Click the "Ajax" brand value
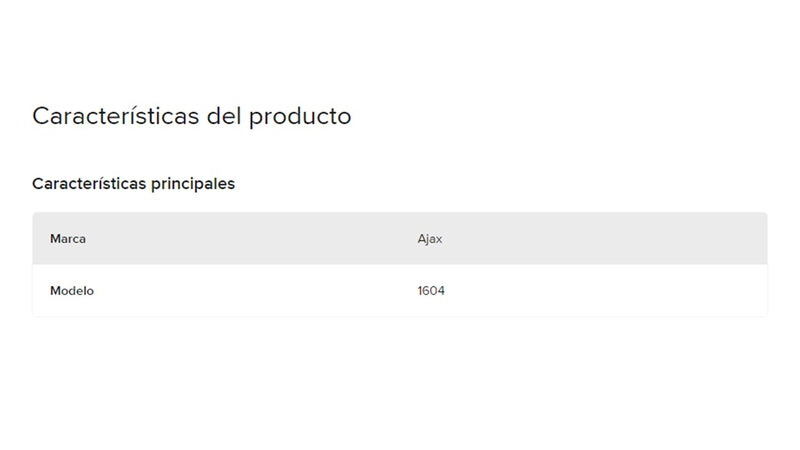 430,239
